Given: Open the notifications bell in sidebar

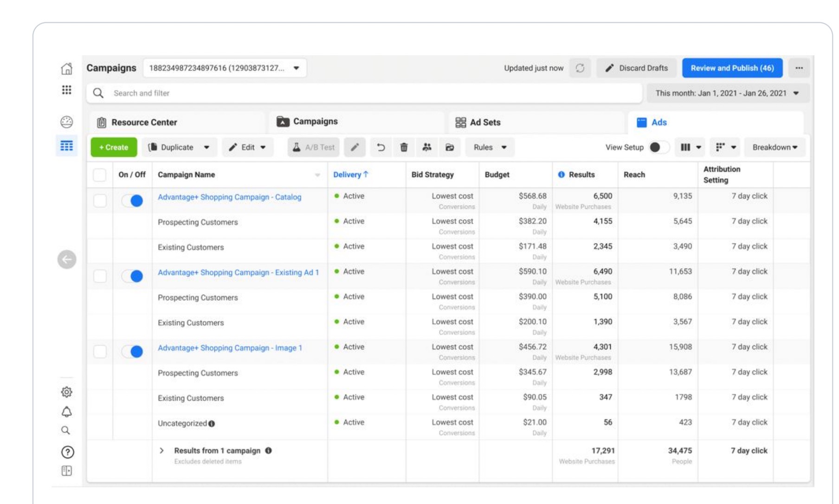Looking at the screenshot, I should [67, 412].
